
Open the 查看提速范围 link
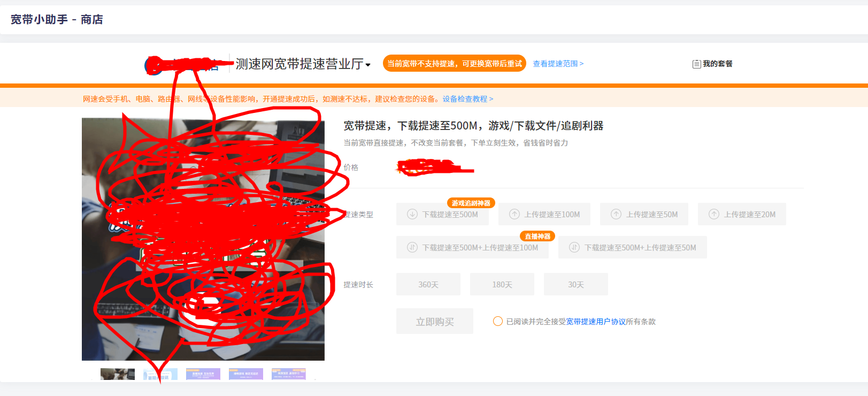558,64
